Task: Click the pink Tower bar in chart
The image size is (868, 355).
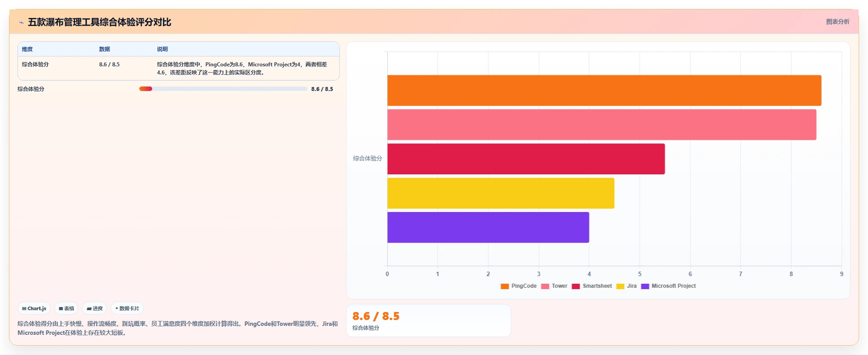Action: click(602, 125)
